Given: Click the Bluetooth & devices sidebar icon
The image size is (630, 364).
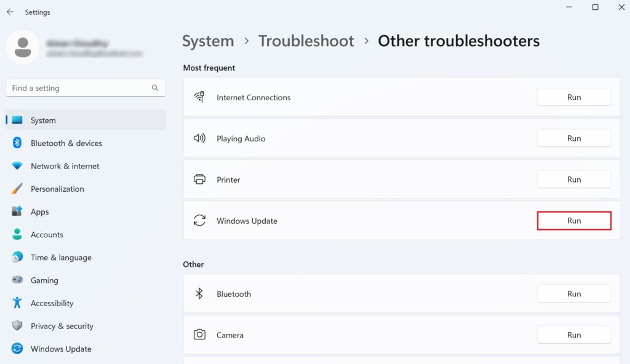Looking at the screenshot, I should [17, 143].
